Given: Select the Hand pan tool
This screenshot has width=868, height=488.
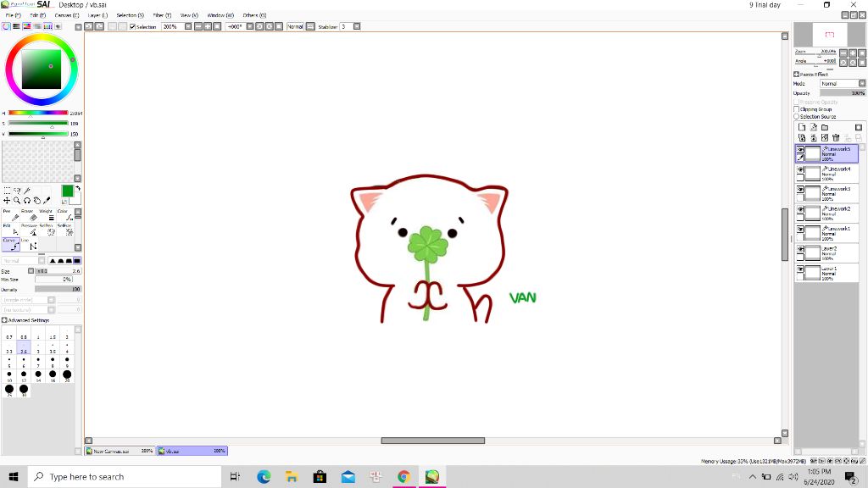Looking at the screenshot, I should tap(37, 200).
